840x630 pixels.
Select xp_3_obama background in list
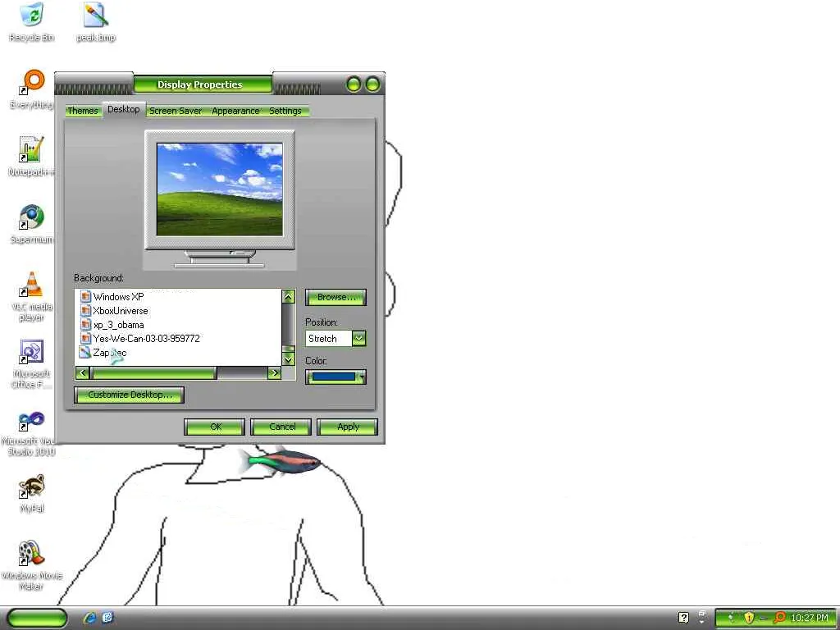pyautogui.click(x=118, y=325)
